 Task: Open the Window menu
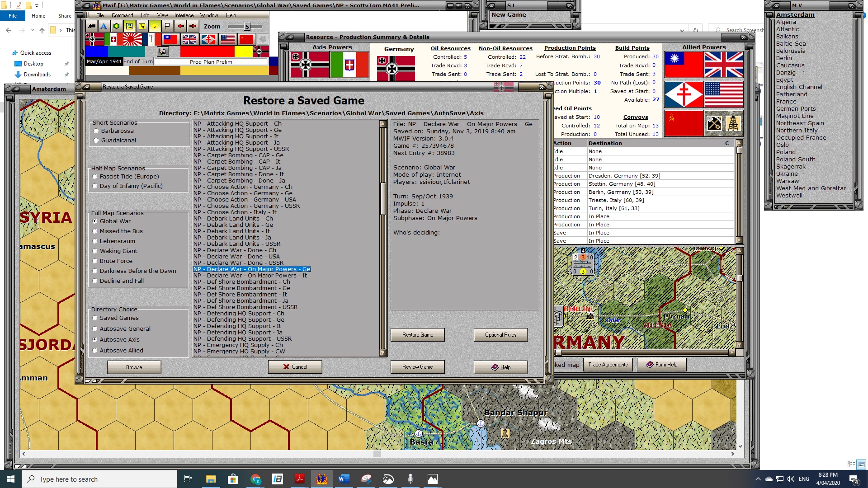coord(209,15)
